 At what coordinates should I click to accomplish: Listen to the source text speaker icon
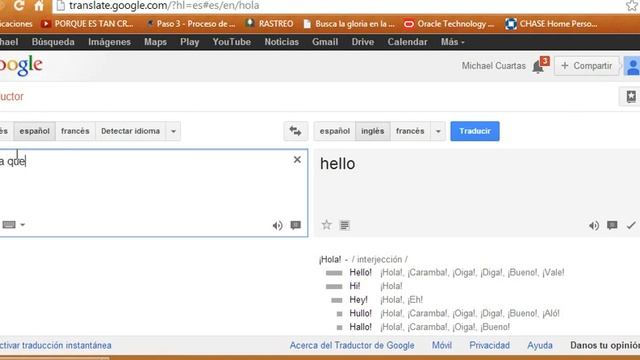(x=278, y=225)
